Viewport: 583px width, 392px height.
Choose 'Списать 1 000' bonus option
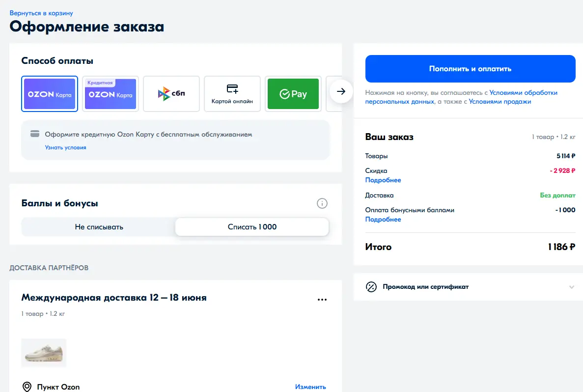point(252,227)
